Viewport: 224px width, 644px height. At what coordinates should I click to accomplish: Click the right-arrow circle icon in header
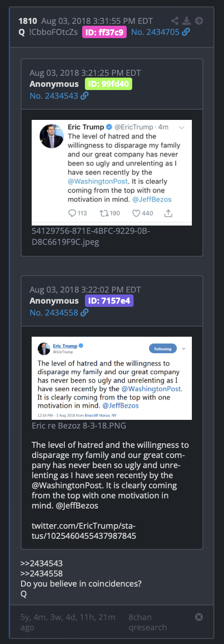199,21
